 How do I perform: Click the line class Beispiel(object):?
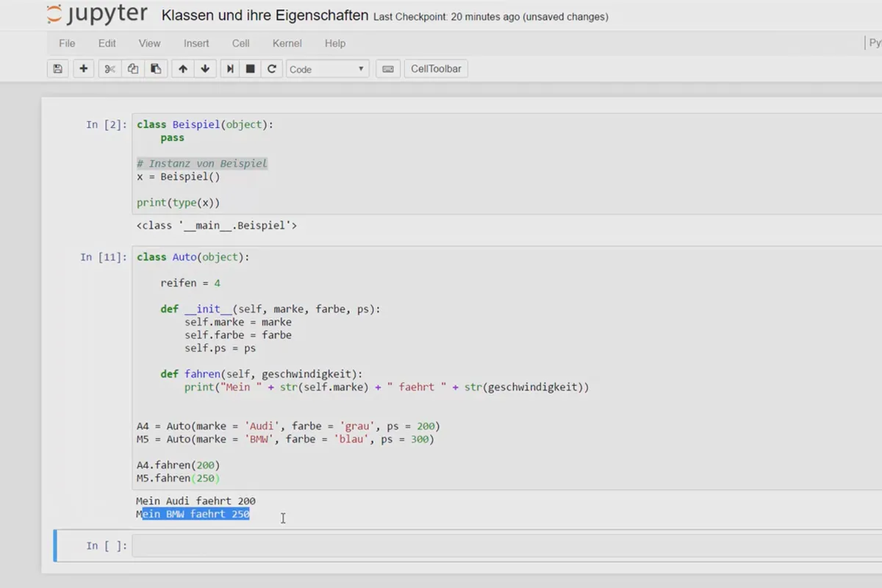pos(205,125)
